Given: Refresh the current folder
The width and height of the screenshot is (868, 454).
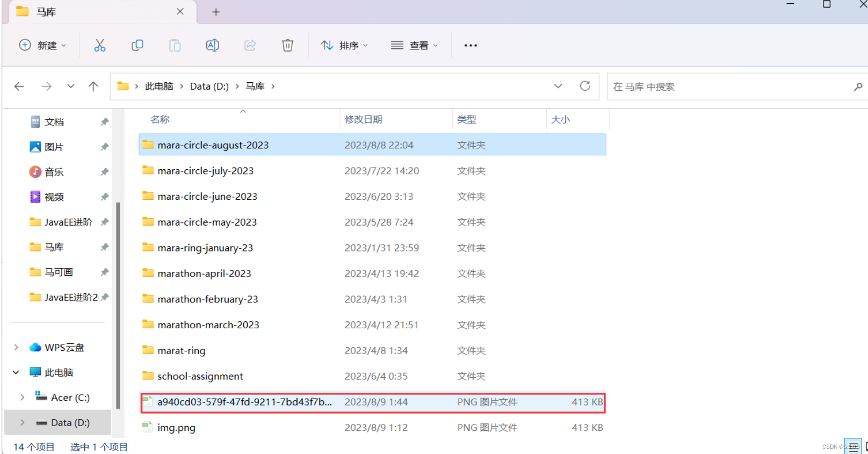Looking at the screenshot, I should 585,86.
